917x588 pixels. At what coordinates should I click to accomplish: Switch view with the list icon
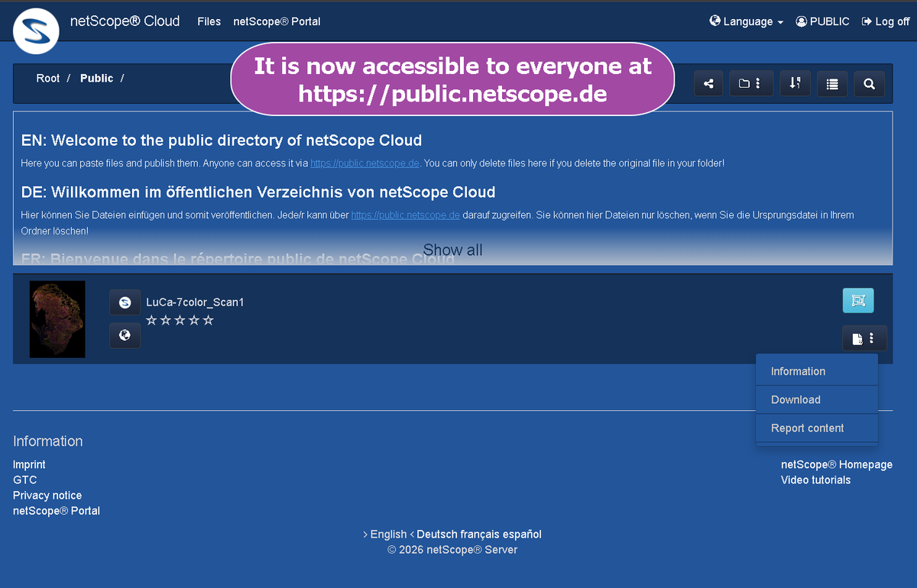tap(831, 83)
